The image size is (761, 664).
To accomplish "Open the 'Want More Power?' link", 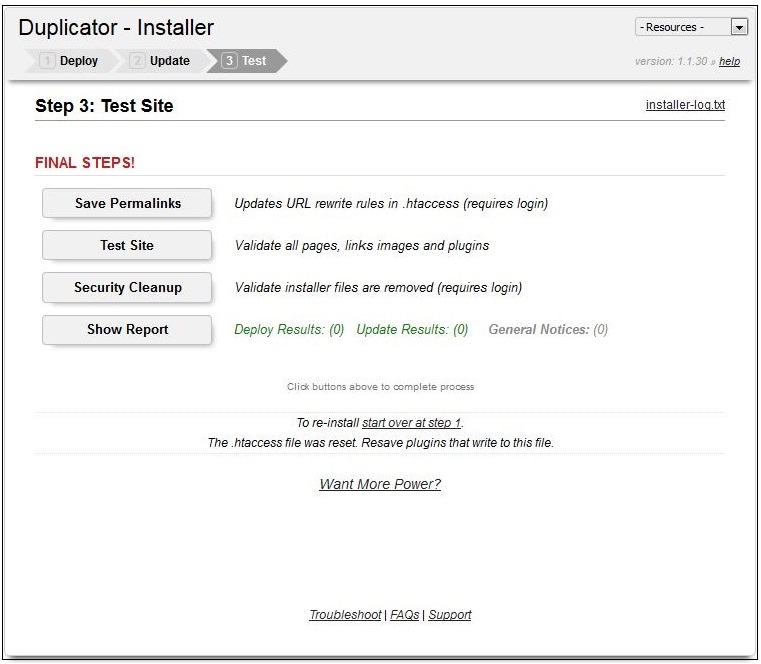I will [380, 484].
